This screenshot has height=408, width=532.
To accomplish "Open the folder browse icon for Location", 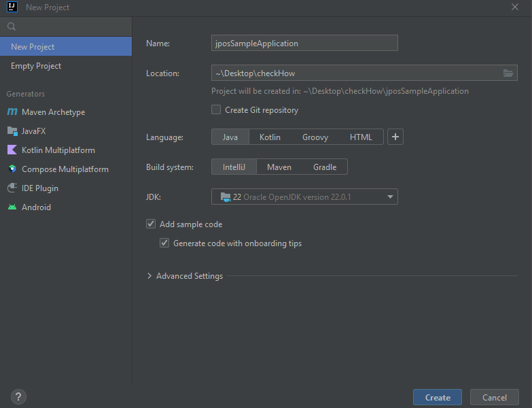I will tap(508, 73).
